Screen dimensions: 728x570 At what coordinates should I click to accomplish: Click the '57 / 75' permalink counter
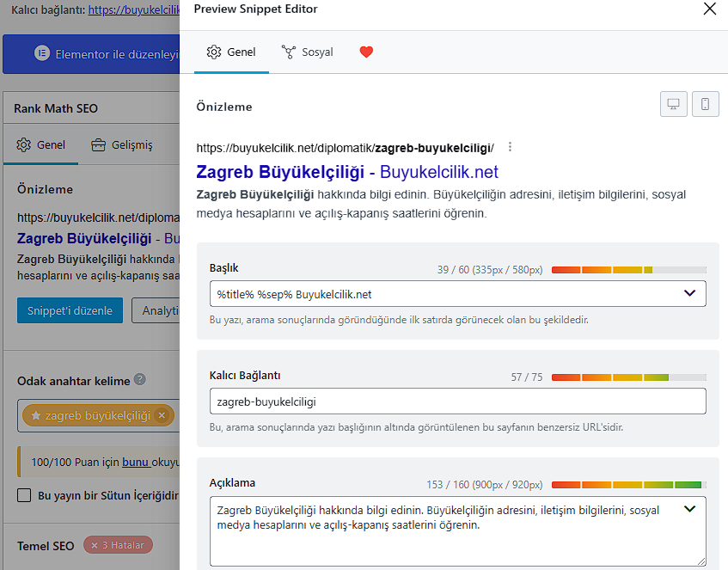click(x=527, y=377)
